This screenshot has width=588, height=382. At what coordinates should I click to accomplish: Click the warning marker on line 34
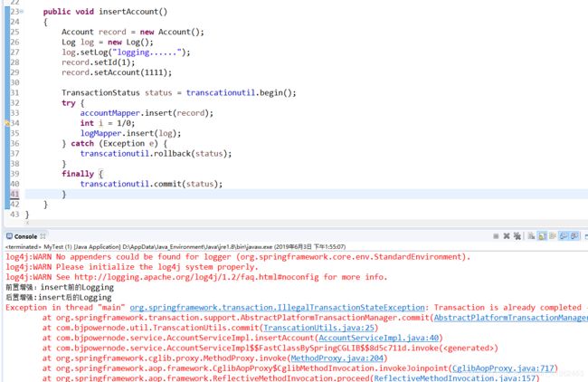coord(6,123)
